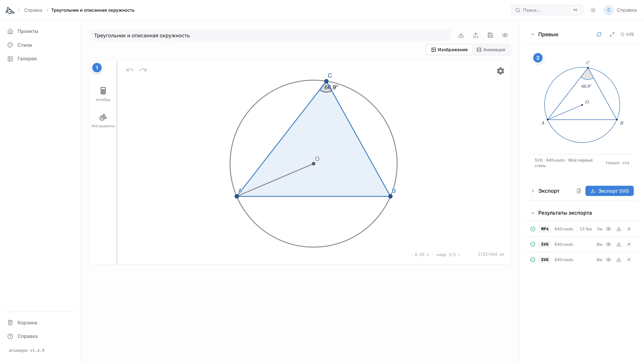Open canvas settings gear
Image resolution: width=644 pixels, height=362 pixels.
500,71
